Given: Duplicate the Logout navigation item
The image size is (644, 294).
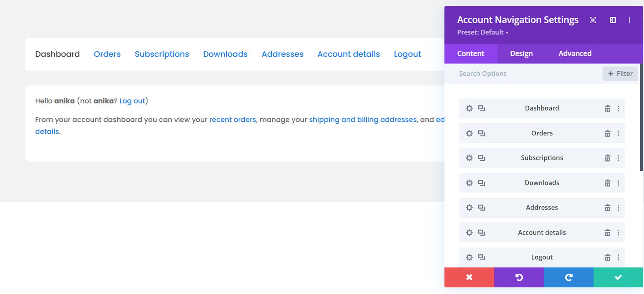Looking at the screenshot, I should (482, 257).
